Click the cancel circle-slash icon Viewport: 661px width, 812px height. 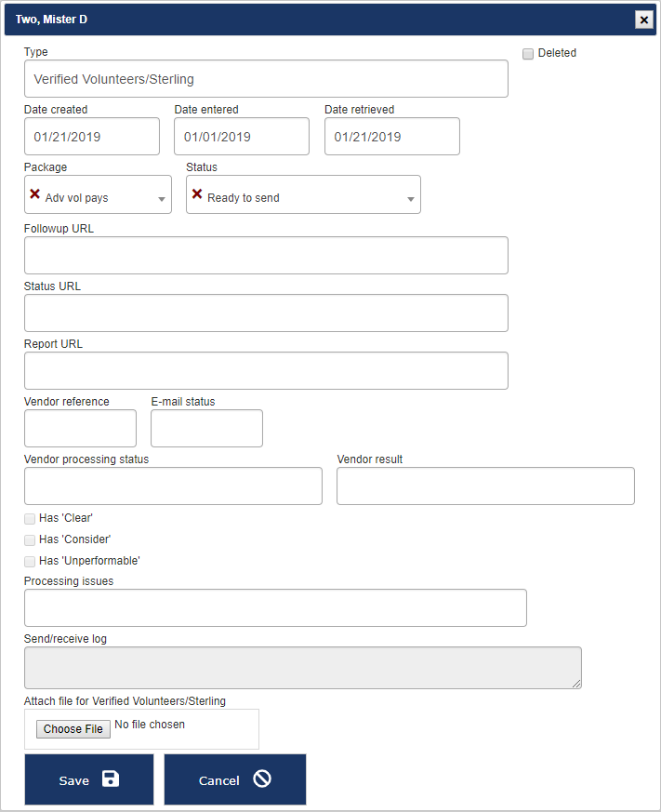tap(262, 779)
